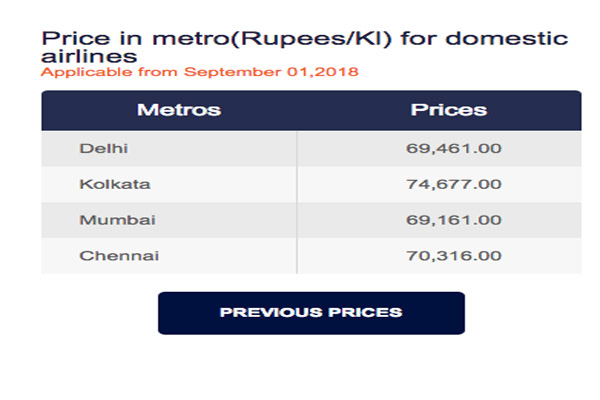Click the Price in metro heading
600x400 pixels.
304,47
